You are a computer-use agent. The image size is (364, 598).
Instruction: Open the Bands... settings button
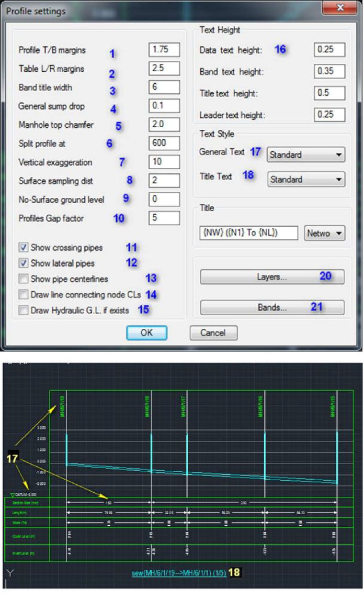coord(272,307)
